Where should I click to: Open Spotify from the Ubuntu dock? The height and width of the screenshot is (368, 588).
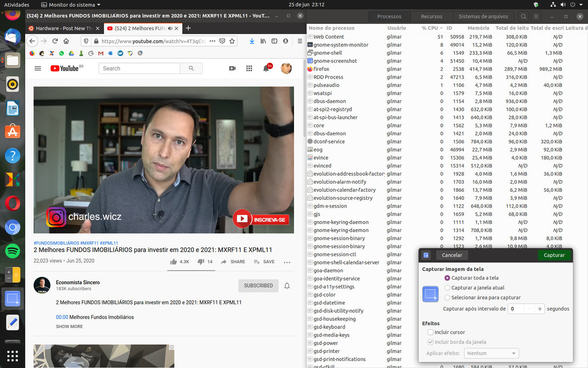point(12,251)
